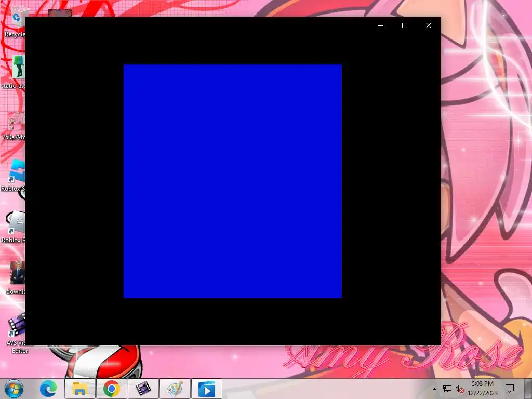Screen dimensions: 532x399
Task: Open the network status tray icon
Action: pos(447,389)
